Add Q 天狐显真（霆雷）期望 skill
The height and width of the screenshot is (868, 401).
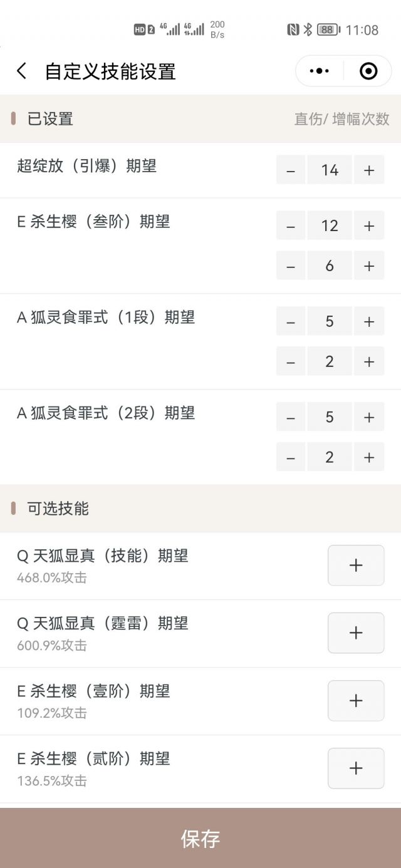coord(356,633)
